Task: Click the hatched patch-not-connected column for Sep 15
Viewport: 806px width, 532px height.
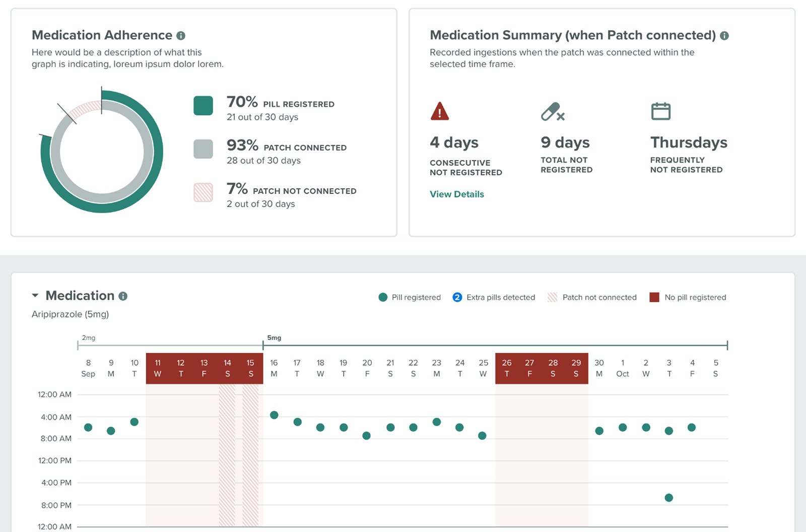Action: (250, 455)
